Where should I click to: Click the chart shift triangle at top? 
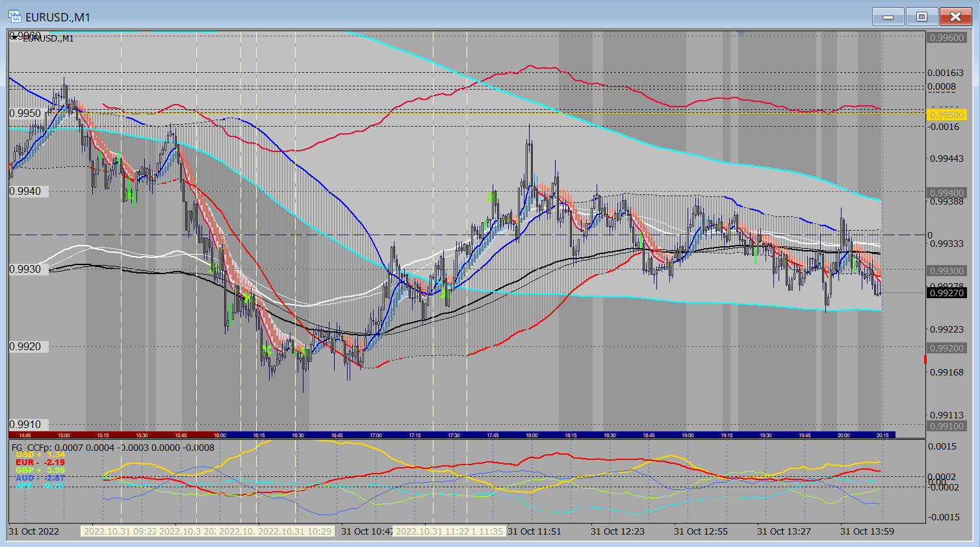point(741,33)
